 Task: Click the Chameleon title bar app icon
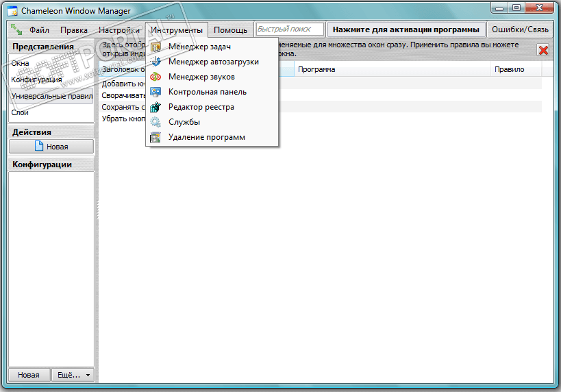12,11
